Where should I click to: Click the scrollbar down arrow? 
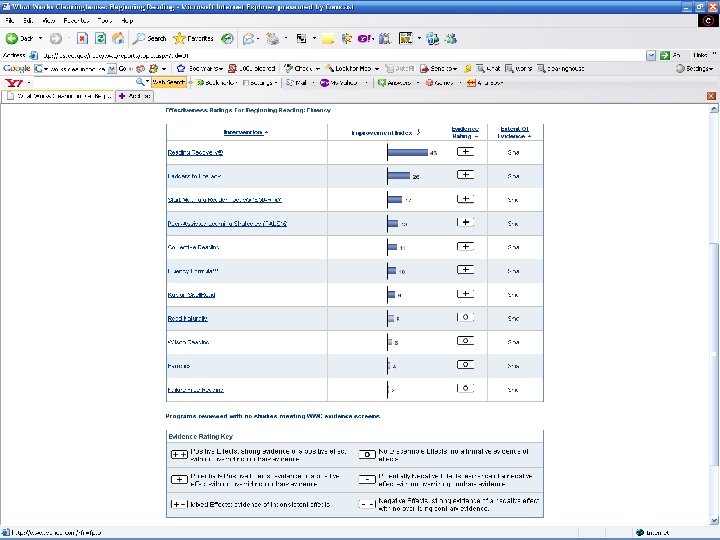point(714,521)
